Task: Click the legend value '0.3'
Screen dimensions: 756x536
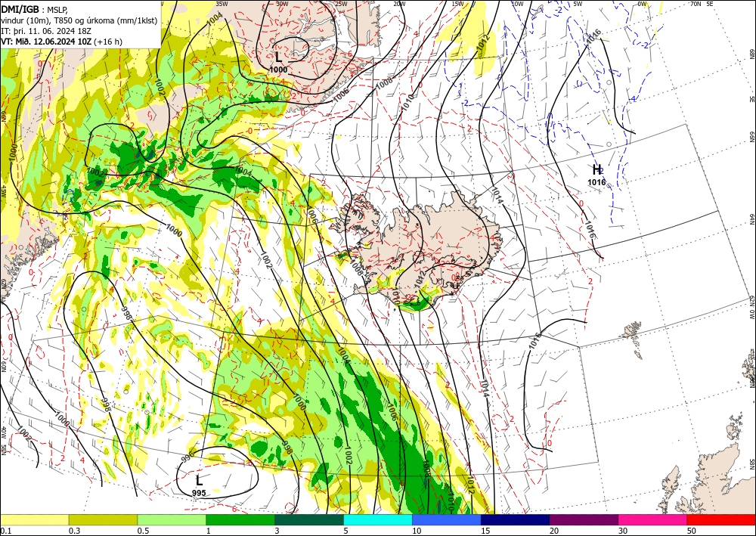Action: [x=74, y=531]
